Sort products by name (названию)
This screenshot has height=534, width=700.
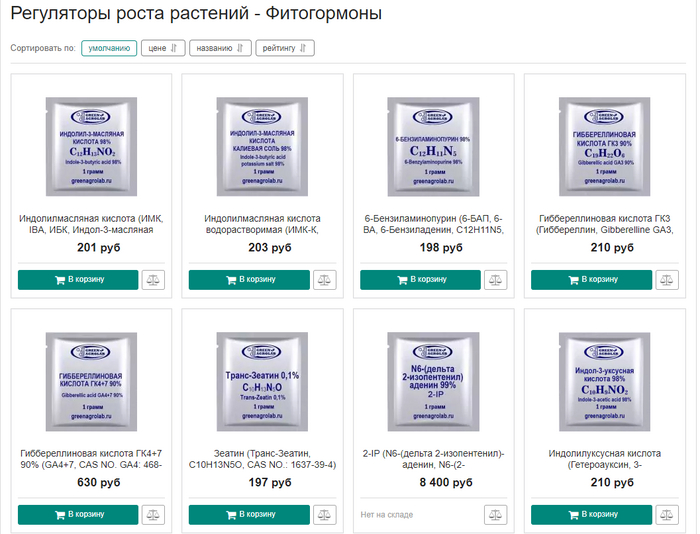tap(219, 47)
